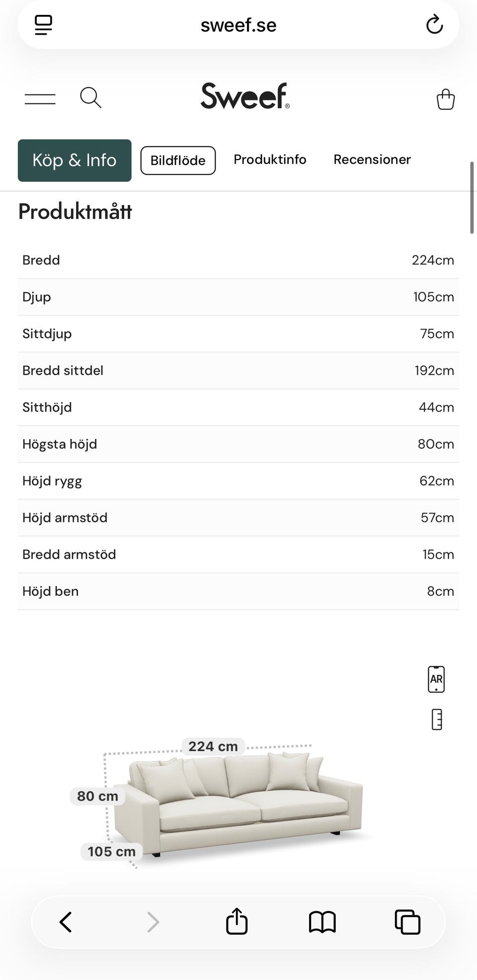The height and width of the screenshot is (980, 477).
Task: Reload the sweef.se page
Action: pyautogui.click(x=434, y=24)
